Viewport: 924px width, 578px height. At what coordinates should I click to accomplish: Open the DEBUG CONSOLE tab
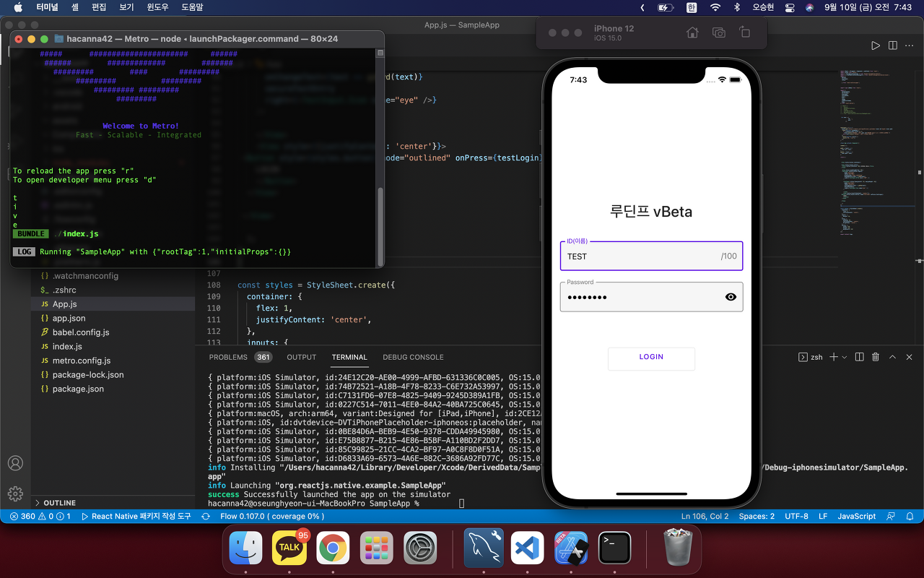point(413,357)
